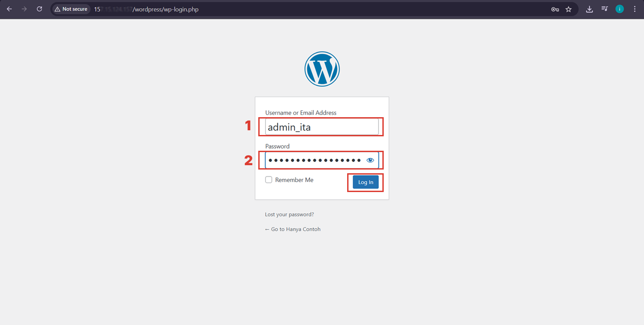This screenshot has height=325, width=644.
Task: Click the browser back navigation arrow
Action: 9,9
